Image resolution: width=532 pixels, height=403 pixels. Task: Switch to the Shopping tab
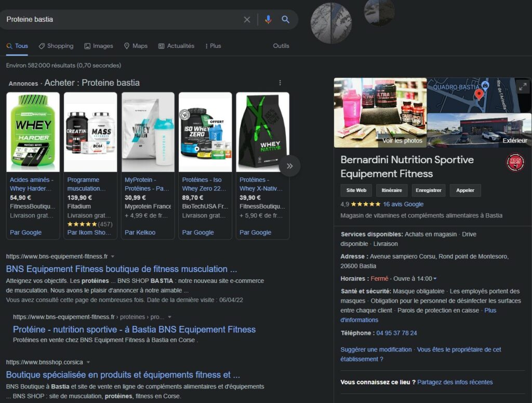click(56, 46)
